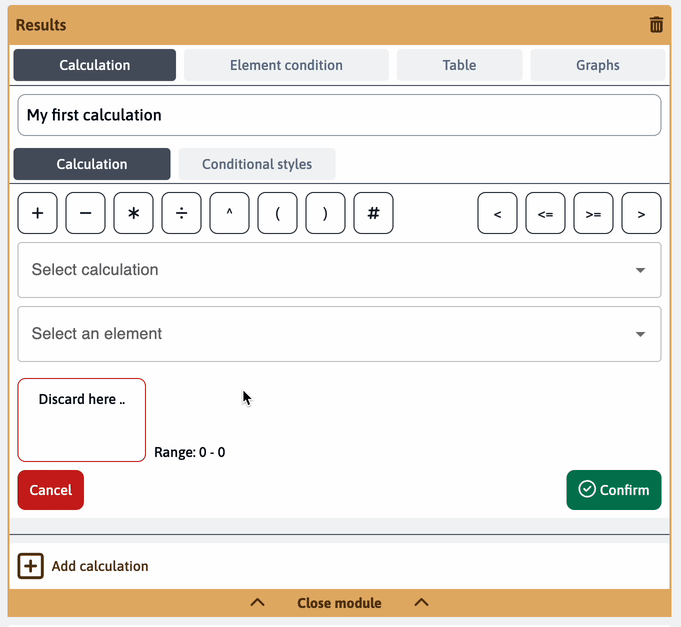Insert the less-than comparison operator
This screenshot has height=627, width=681.
(498, 213)
